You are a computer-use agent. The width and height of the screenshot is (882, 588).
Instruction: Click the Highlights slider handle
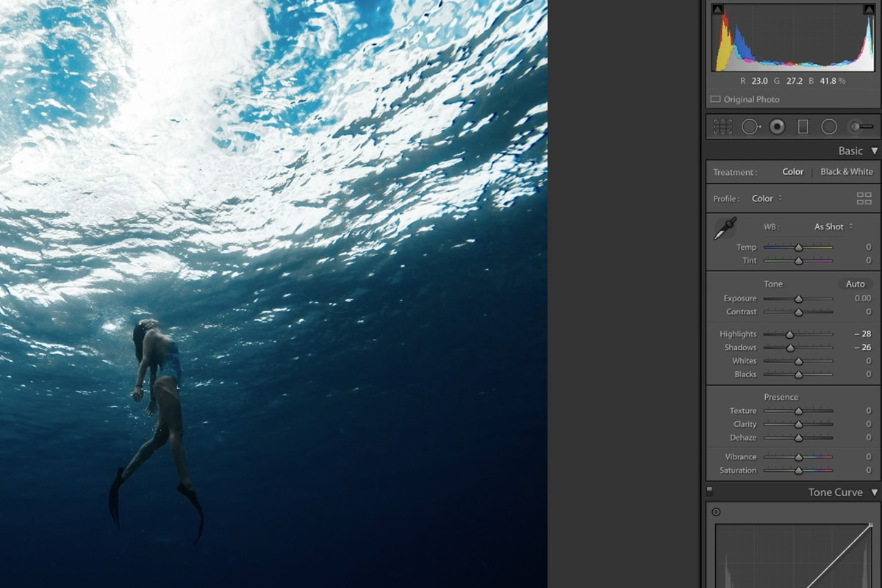(x=789, y=334)
